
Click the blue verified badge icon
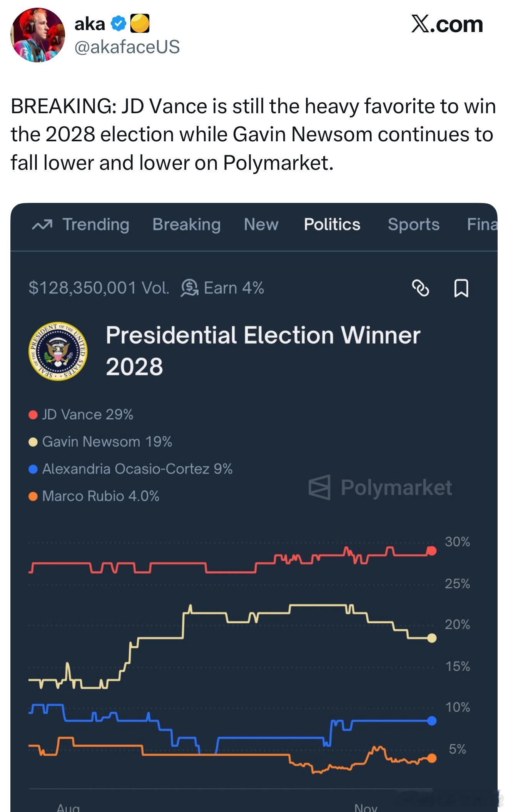(118, 24)
